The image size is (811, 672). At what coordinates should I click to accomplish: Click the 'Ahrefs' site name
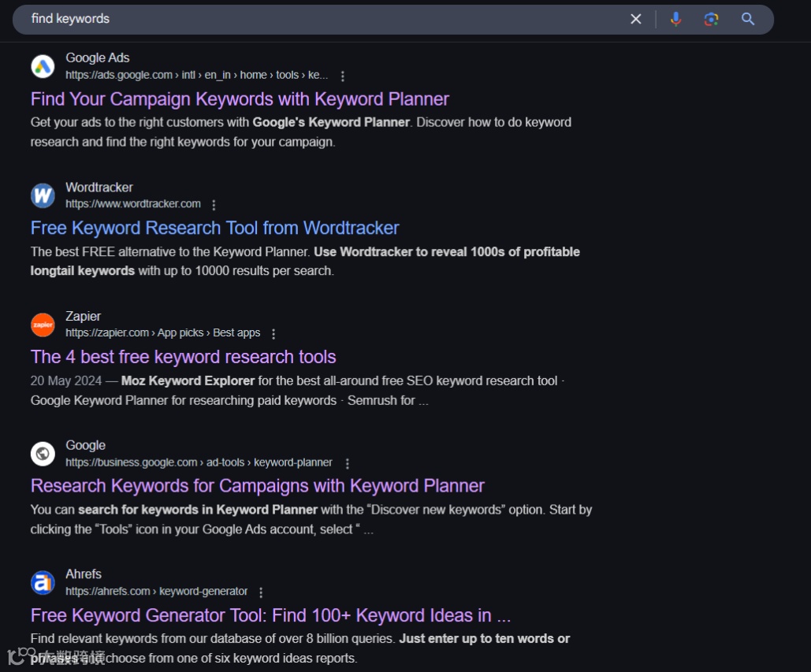tap(84, 574)
